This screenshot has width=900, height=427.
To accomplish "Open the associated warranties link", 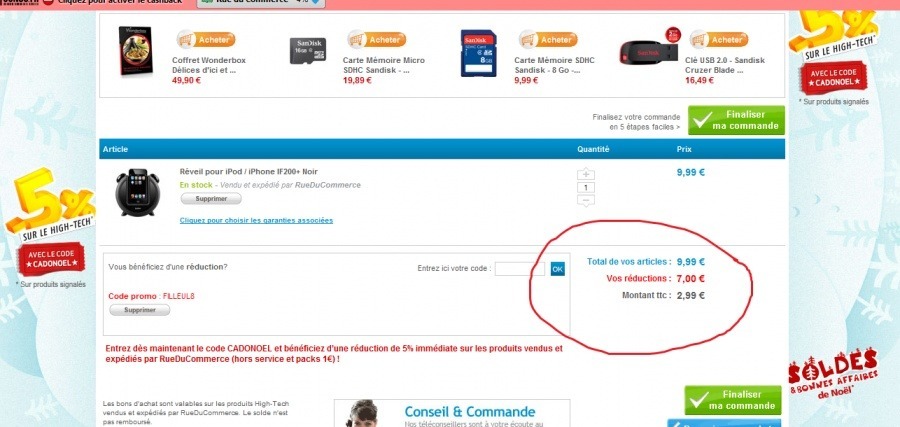I will coord(256,220).
